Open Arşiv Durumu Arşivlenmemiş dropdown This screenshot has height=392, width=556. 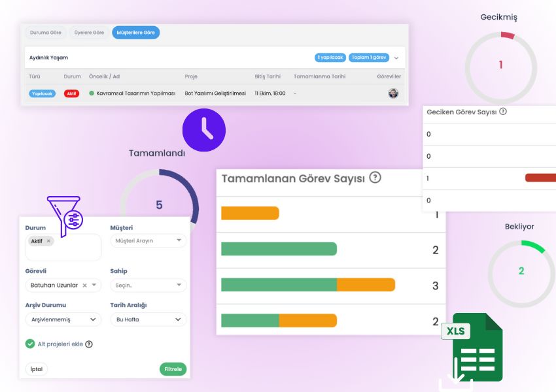click(x=63, y=319)
